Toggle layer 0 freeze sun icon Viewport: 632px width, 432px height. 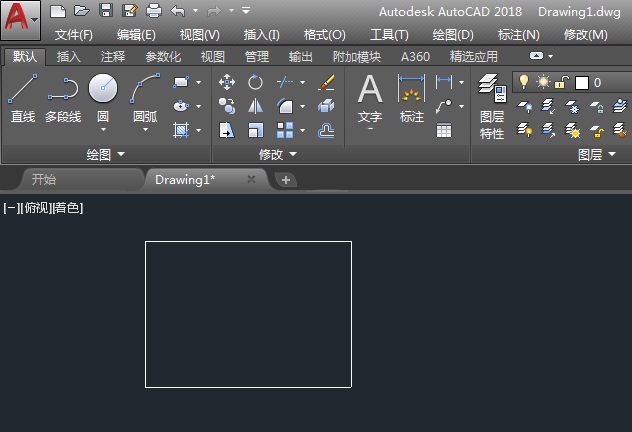pyautogui.click(x=543, y=82)
